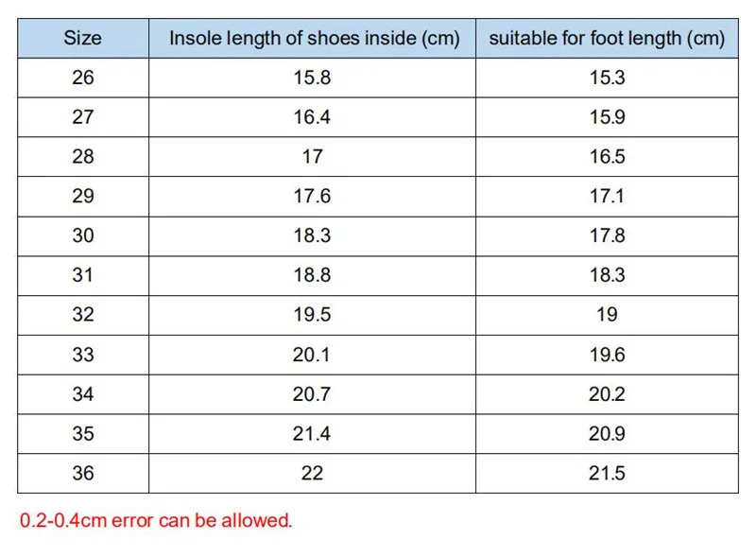Select the size 26 cell
The image size is (756, 557).
[x=83, y=78]
